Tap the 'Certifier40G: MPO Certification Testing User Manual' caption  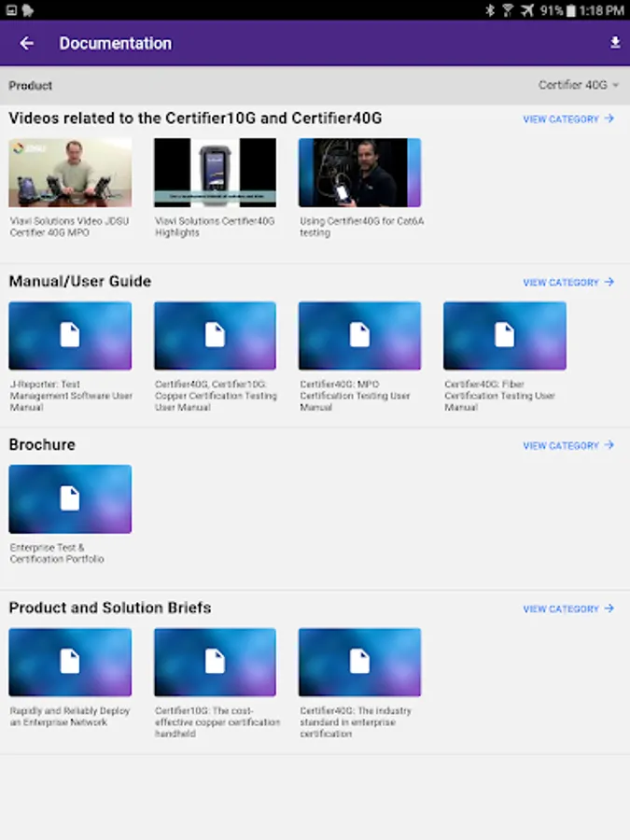(355, 396)
